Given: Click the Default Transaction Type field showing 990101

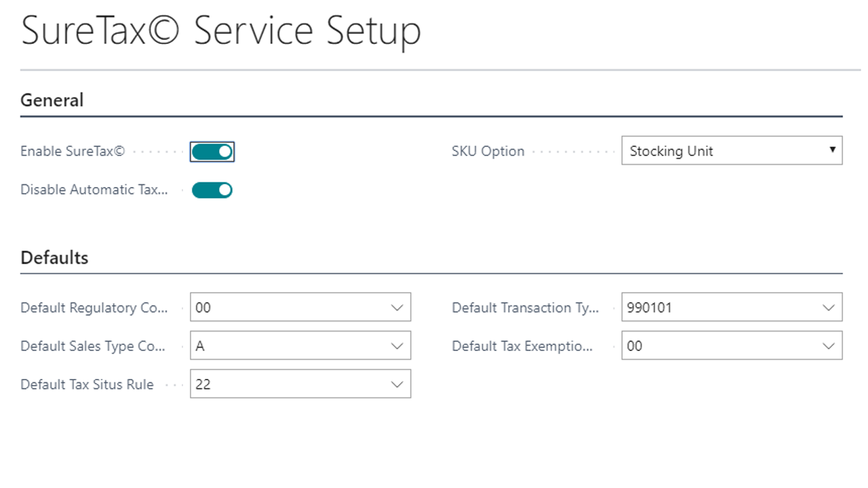Looking at the screenshot, I should pos(719,308).
